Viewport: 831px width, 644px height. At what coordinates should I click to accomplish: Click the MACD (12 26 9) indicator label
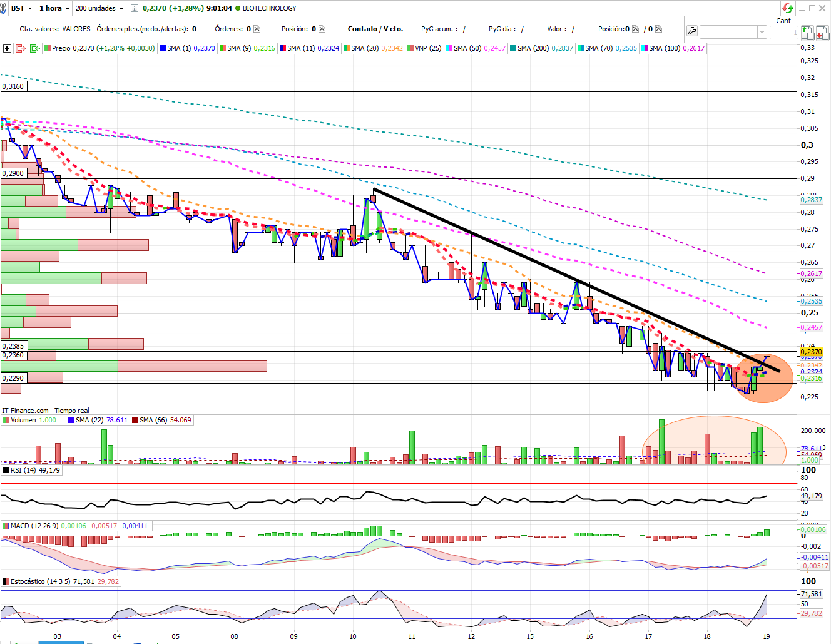point(34,526)
